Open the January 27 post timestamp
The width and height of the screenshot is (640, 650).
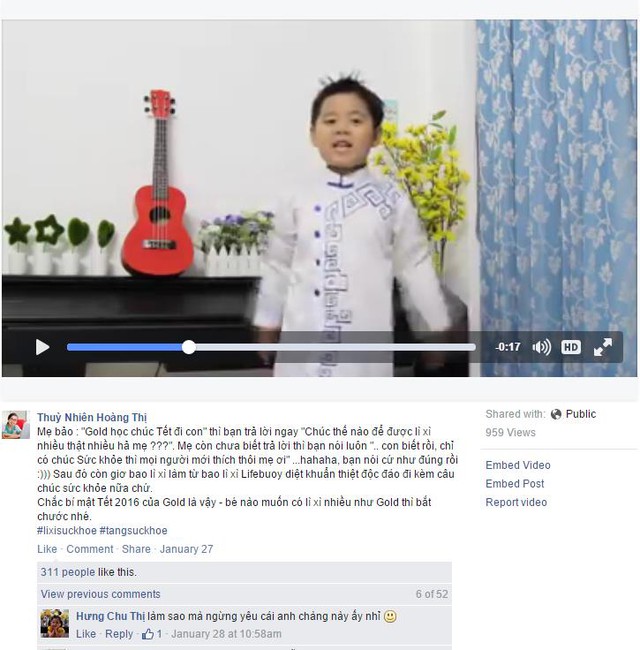(186, 549)
